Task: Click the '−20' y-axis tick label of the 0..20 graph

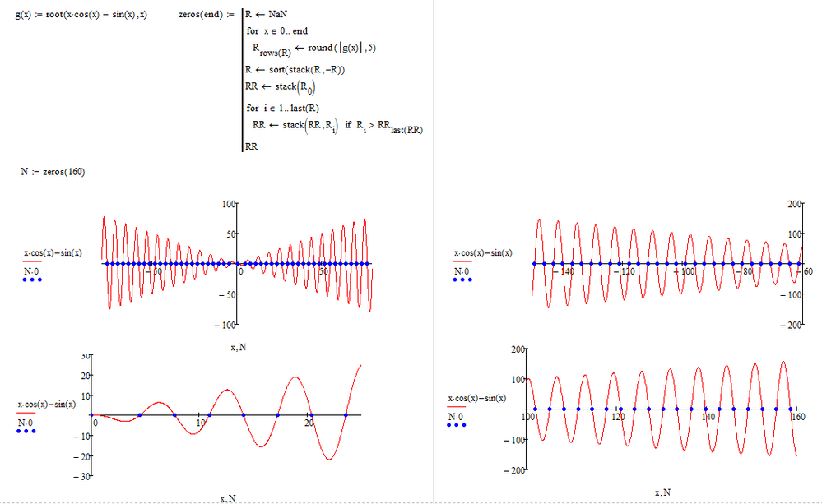Action: click(x=81, y=457)
